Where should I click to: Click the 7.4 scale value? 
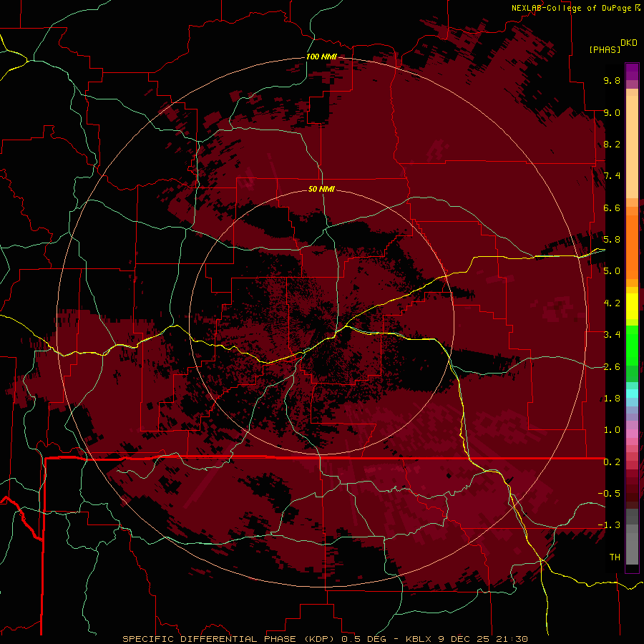[612, 176]
